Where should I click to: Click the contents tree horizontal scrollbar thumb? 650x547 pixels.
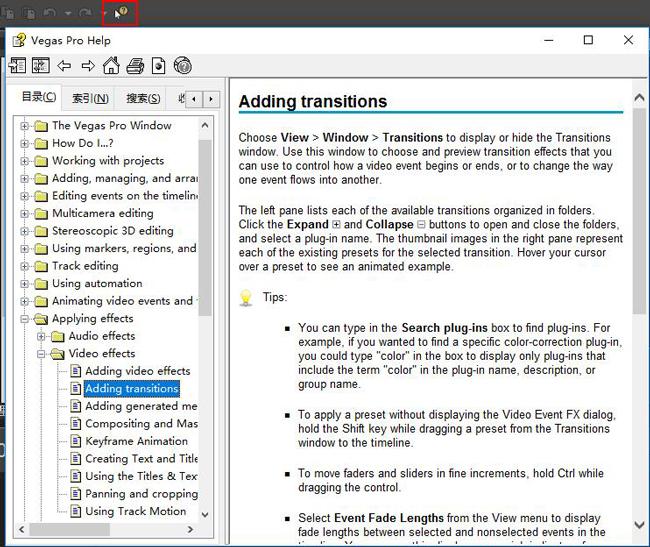point(70,529)
